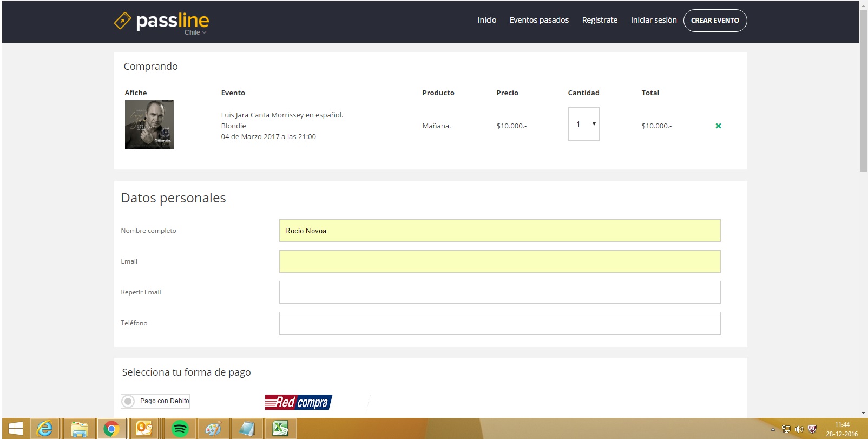Screen dimensions: 868x439
Task: Open the Cantidad quantity dropdown
Action: coord(583,124)
